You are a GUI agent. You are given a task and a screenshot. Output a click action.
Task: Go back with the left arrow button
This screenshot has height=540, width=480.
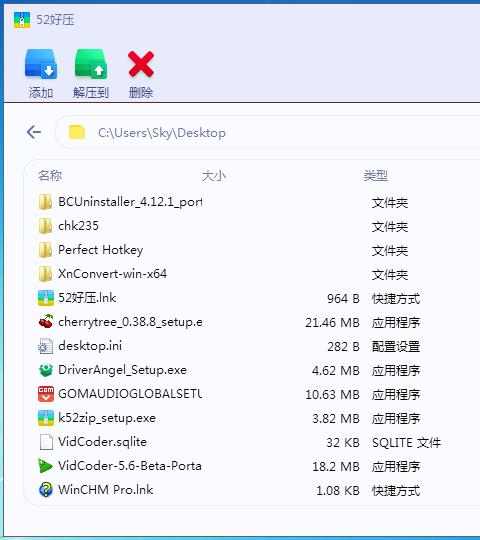34,132
